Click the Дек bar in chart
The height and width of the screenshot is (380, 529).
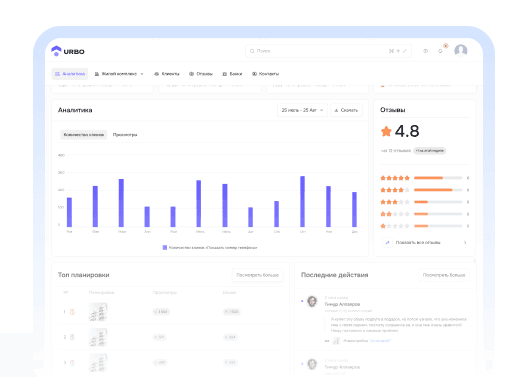354,209
